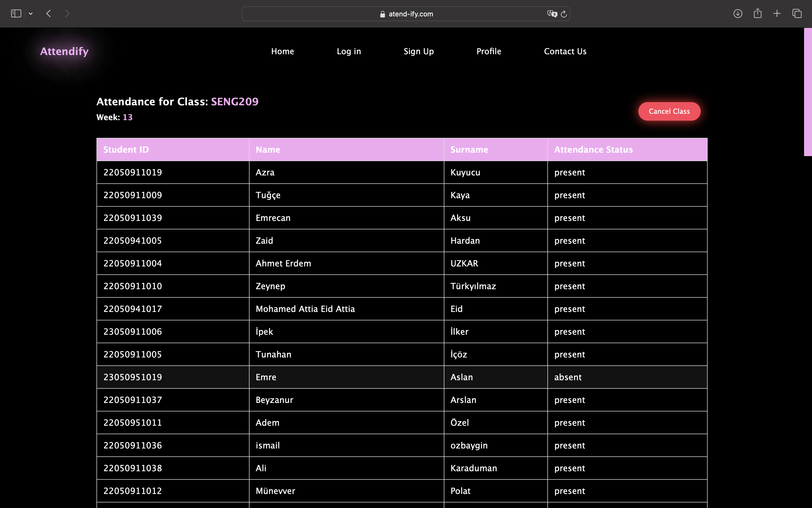Click present status in Münevver's row
The image size is (812, 508).
[x=569, y=491]
